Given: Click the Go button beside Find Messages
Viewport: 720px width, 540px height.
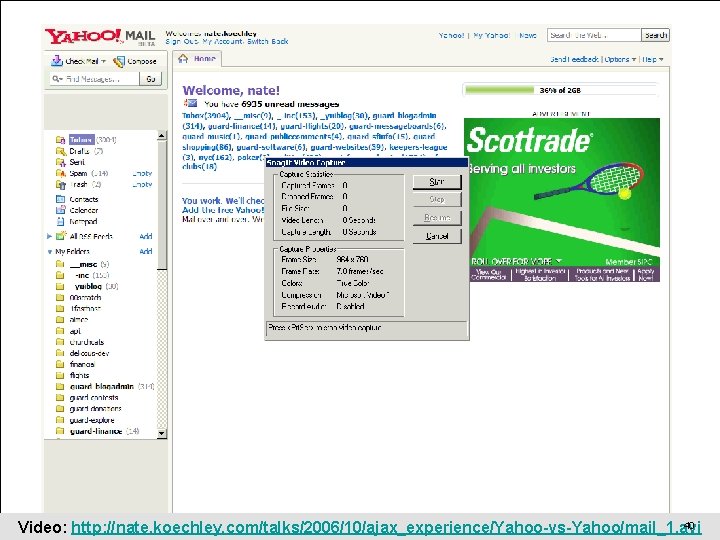Looking at the screenshot, I should 150,79.
